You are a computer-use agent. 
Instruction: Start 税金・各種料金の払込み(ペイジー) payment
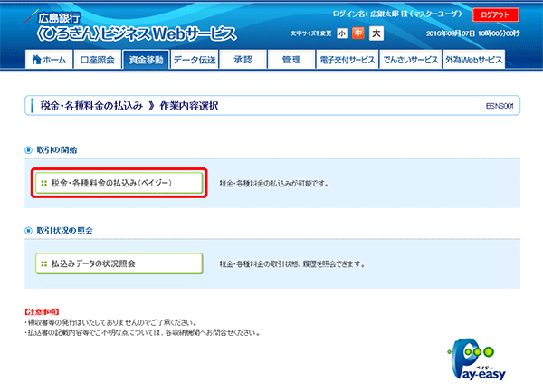(119, 183)
